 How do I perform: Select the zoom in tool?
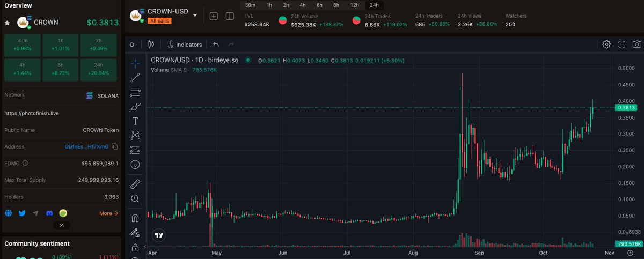(x=135, y=199)
